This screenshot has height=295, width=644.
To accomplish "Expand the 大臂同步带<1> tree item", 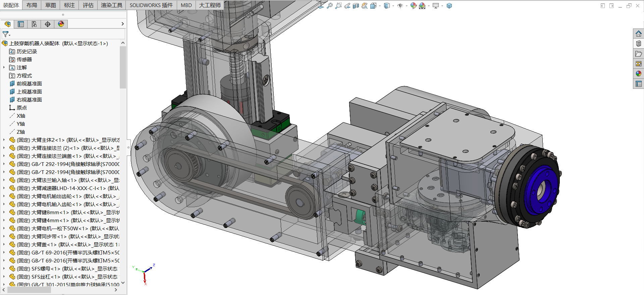I will [4, 236].
